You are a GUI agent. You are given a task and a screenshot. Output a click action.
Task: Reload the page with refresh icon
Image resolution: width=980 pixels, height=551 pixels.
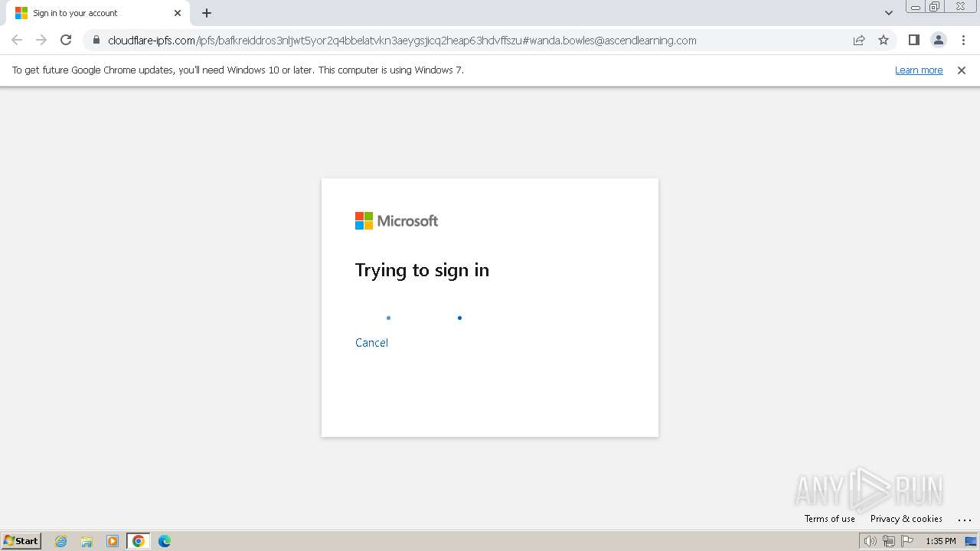coord(66,40)
